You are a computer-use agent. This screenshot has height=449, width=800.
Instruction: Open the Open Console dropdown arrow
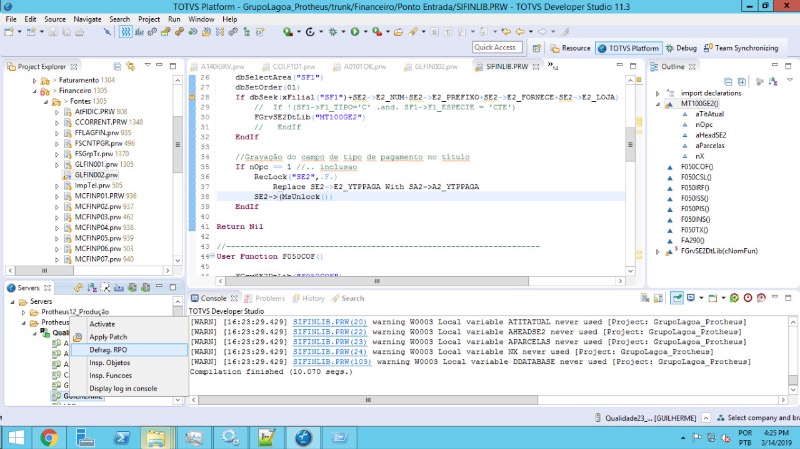[723, 298]
